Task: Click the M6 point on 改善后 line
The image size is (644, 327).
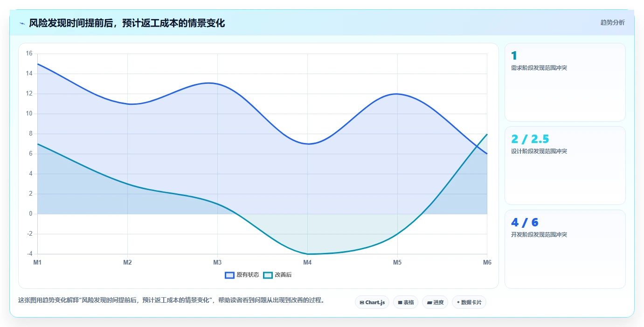Action: pyautogui.click(x=487, y=134)
